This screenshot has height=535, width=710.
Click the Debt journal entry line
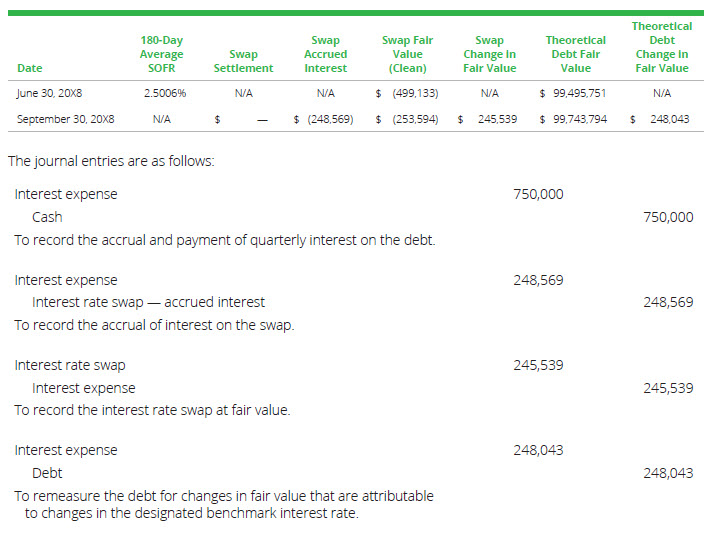(47, 473)
